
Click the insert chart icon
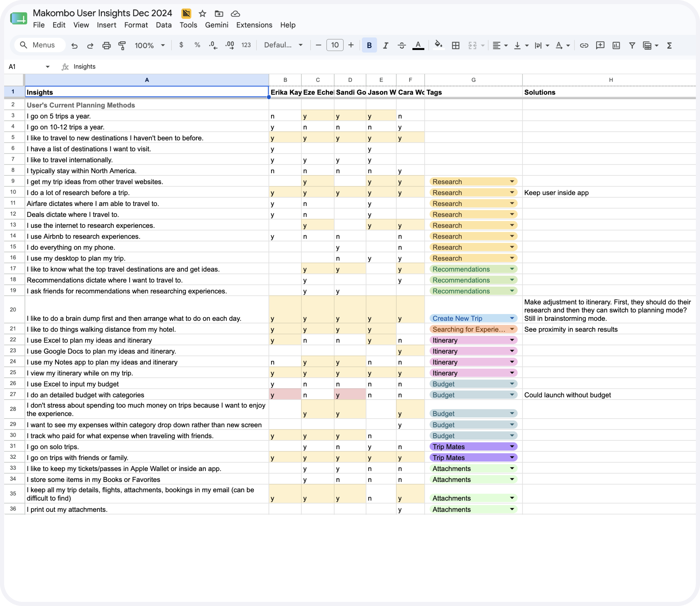[x=616, y=45]
